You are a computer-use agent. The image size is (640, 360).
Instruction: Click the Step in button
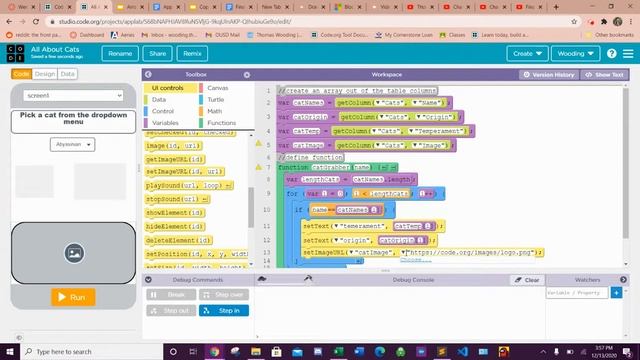click(x=224, y=311)
